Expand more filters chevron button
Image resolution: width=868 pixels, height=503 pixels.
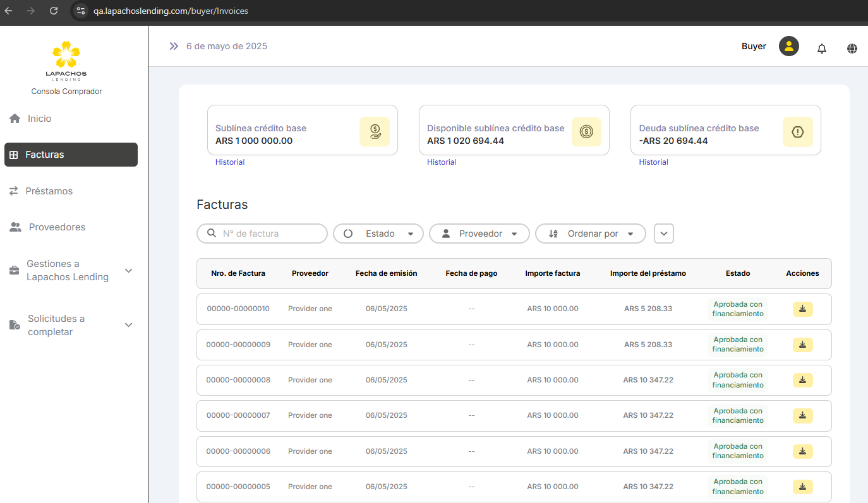tap(663, 234)
